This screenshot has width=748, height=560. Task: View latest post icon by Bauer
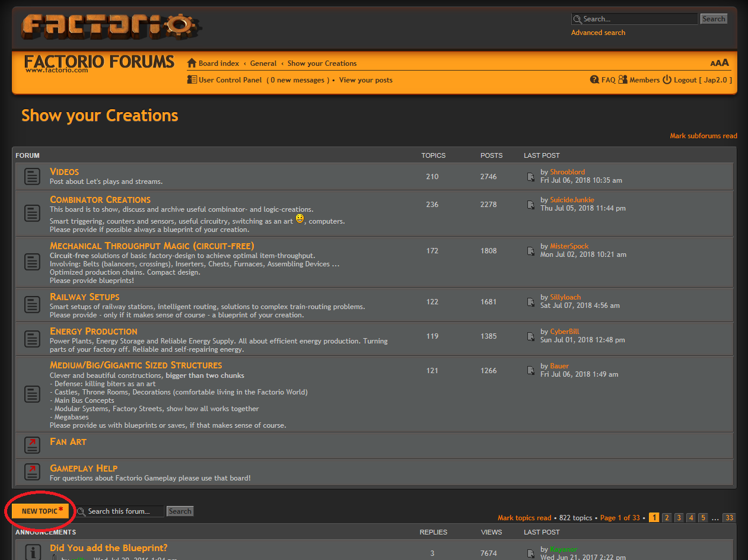coord(531,371)
